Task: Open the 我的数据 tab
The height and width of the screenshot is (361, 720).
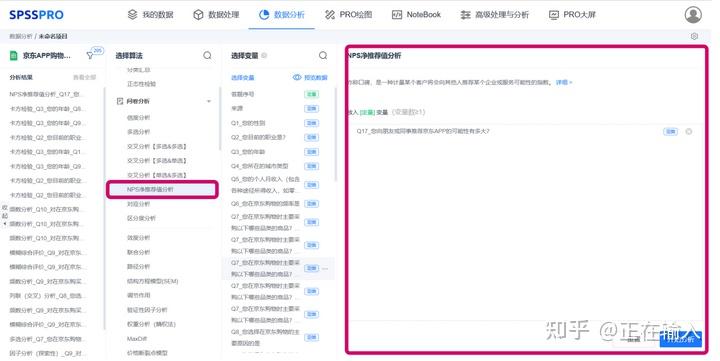Action: click(x=151, y=15)
